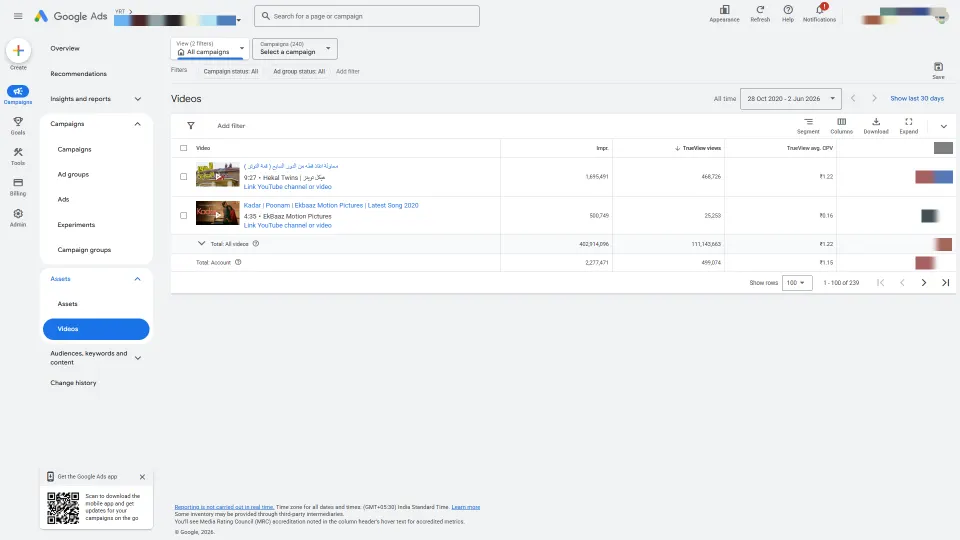Click info icon beside Total: Account
The image size is (960, 540).
(x=238, y=262)
